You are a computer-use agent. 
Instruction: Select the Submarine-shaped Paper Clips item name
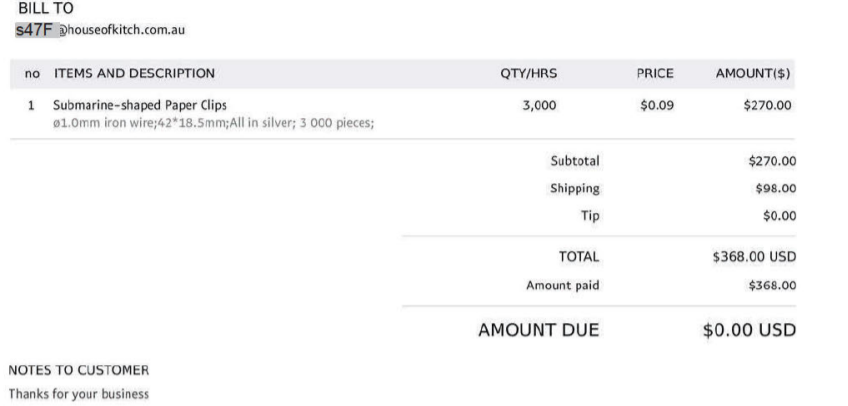[140, 105]
